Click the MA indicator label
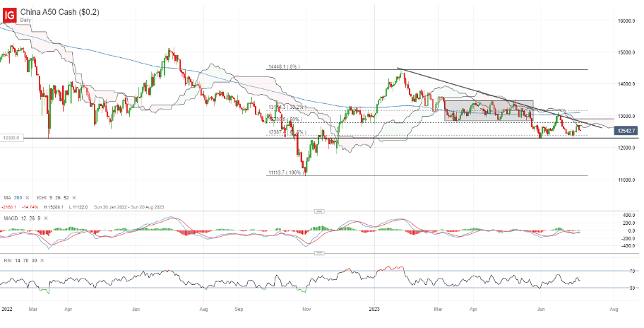Image resolution: width=644 pixels, height=328 pixels. [7, 198]
